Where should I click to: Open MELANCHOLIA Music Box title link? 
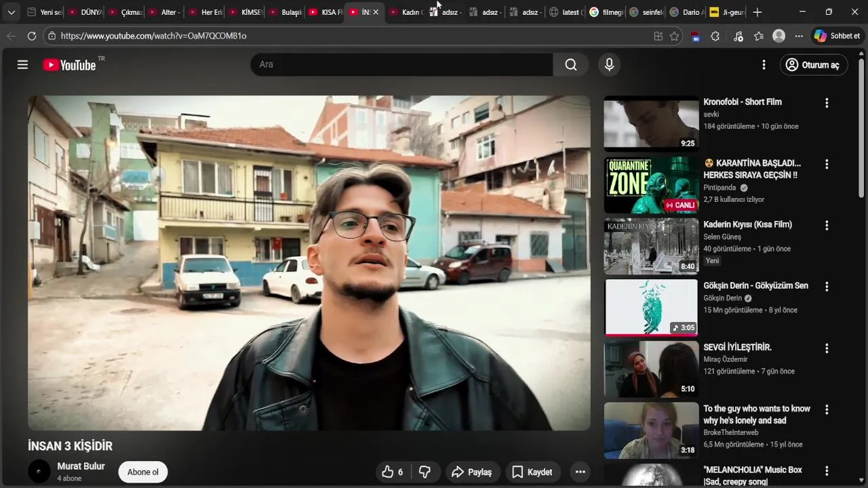click(753, 475)
